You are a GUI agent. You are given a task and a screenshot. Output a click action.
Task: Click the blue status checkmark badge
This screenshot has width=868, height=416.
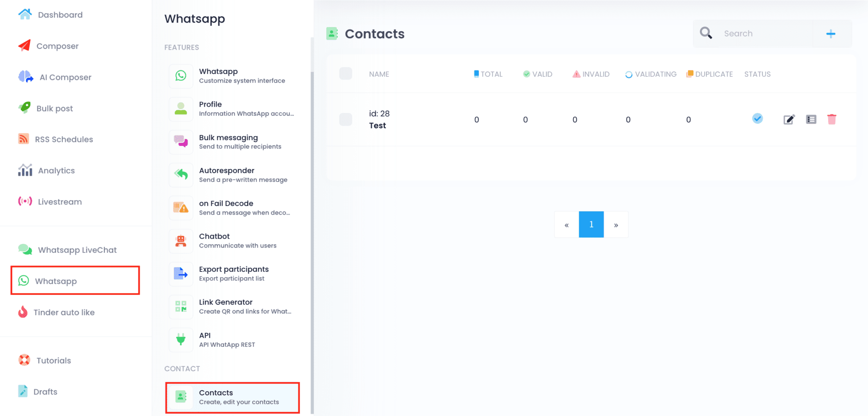click(757, 118)
